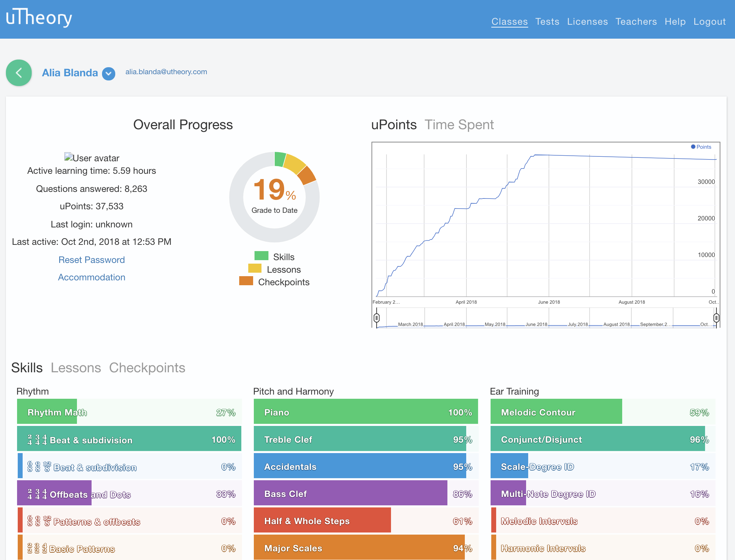Open the Classes menu item
Image resolution: width=735 pixels, height=560 pixels.
click(x=509, y=22)
